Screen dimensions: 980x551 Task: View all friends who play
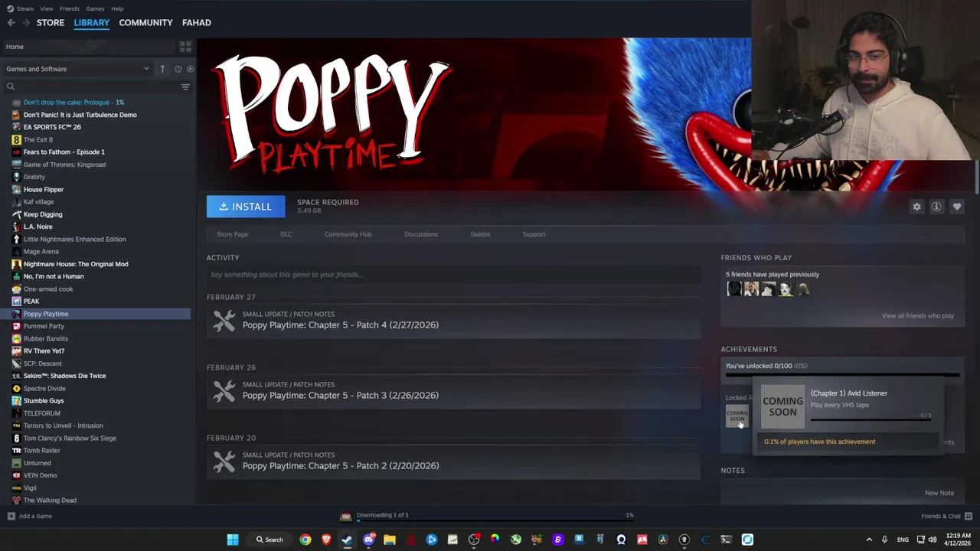917,315
